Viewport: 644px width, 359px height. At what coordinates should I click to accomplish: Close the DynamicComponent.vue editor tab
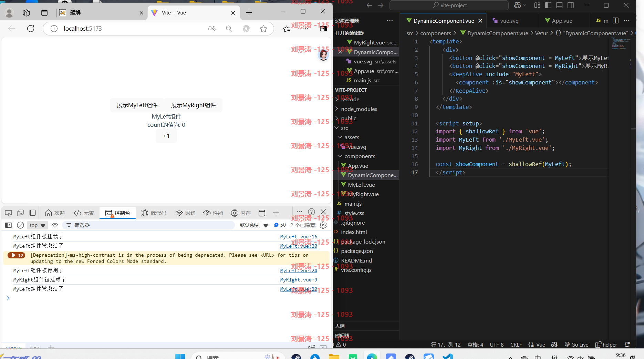480,21
